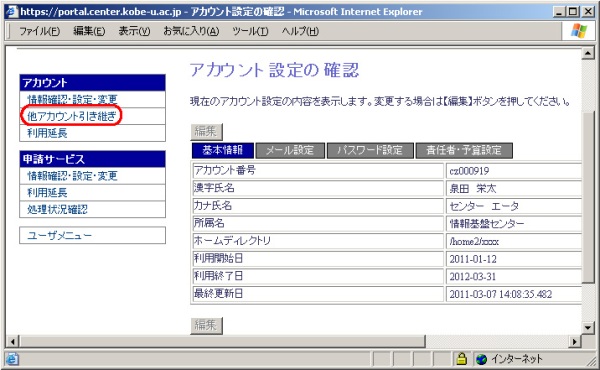Click the 漢字氏名 label cell
Image resolution: width=600 pixels, height=370 pixels.
(x=318, y=188)
